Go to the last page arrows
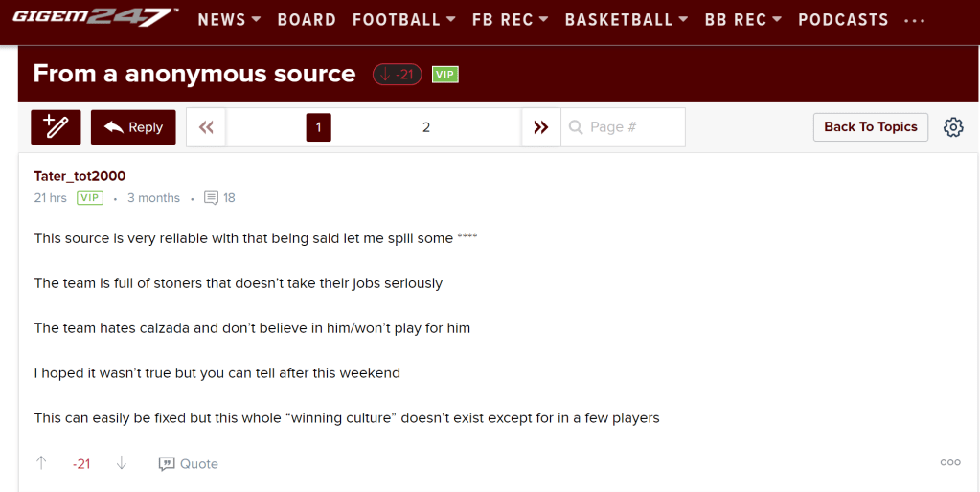The image size is (980, 492). click(541, 127)
